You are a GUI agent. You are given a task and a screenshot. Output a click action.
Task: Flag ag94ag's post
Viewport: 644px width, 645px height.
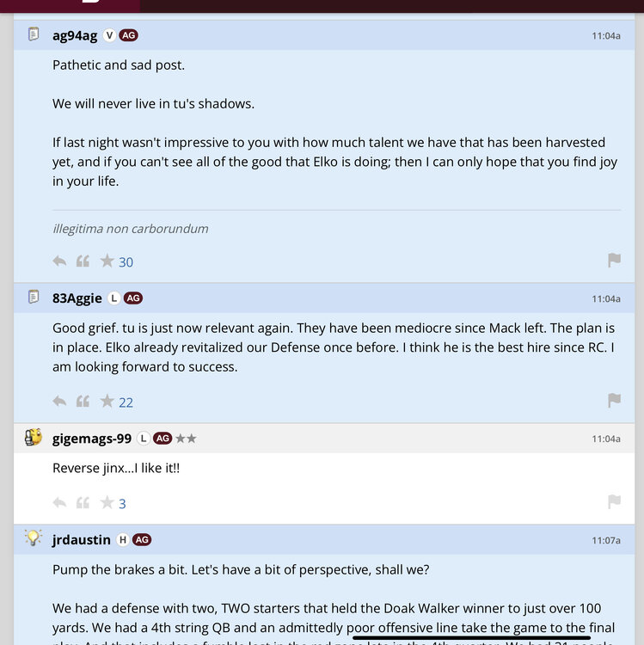(x=614, y=260)
